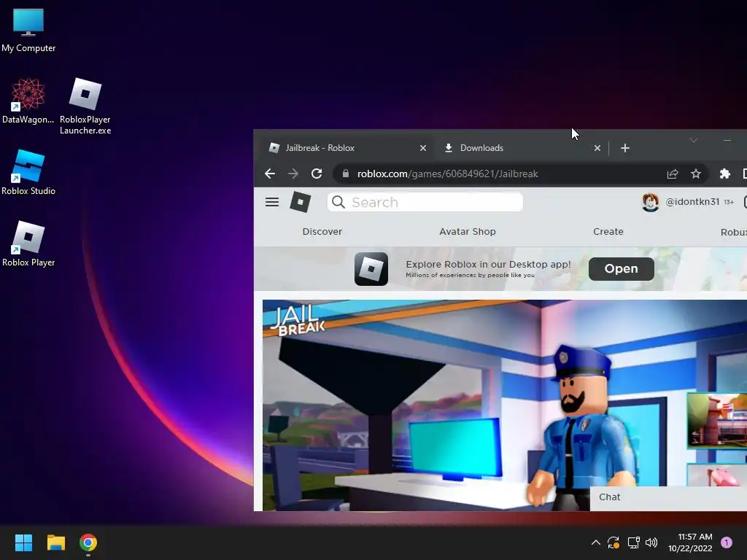Open the Windows Start menu
This screenshot has width=747, height=560.
point(23,542)
